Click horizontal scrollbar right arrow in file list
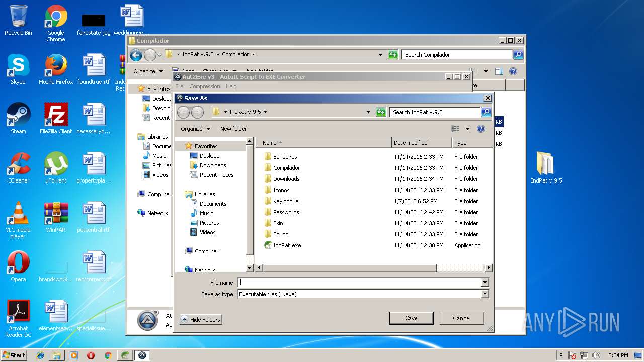Viewport: 644px width, 362px height. click(488, 268)
